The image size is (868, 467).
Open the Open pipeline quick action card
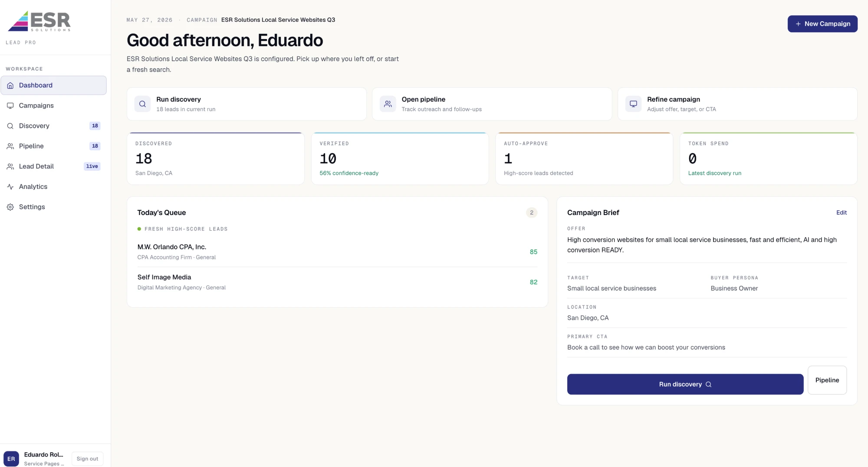[x=492, y=104]
